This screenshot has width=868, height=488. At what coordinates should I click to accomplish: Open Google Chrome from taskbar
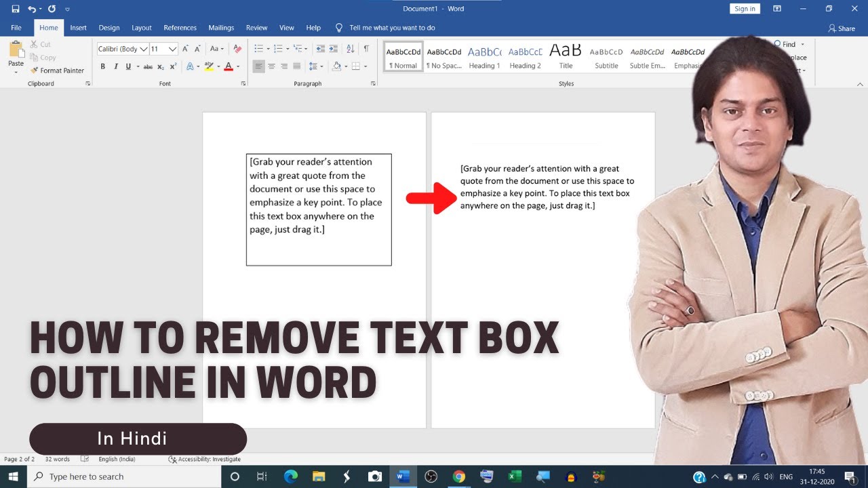pos(458,476)
